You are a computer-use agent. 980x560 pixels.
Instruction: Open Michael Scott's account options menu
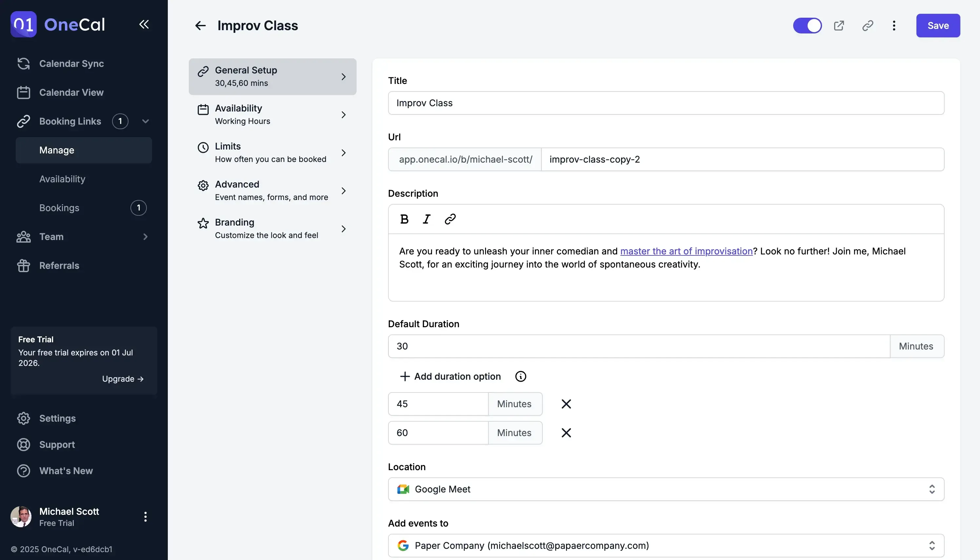[145, 516]
